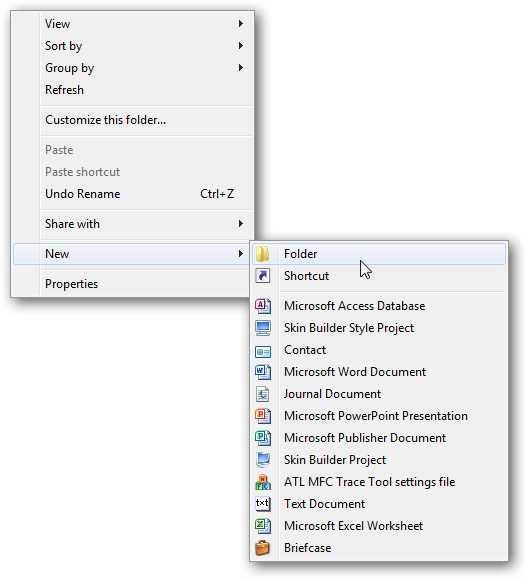Expand the Share with submenu arrow
The image size is (527, 580).
241,224
